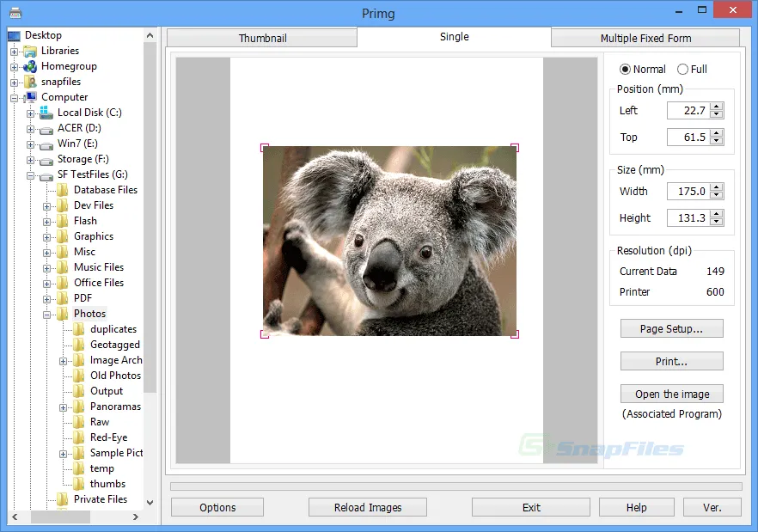This screenshot has width=758, height=532.
Task: Collapse the Computer tree node
Action: click(14, 98)
